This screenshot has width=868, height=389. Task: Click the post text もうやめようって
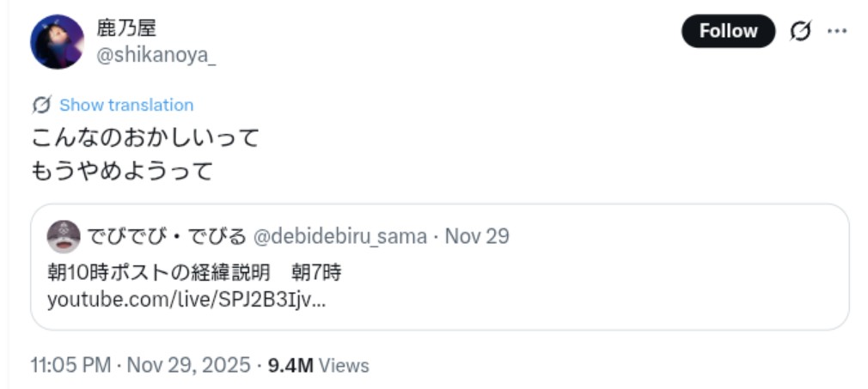pos(121,171)
